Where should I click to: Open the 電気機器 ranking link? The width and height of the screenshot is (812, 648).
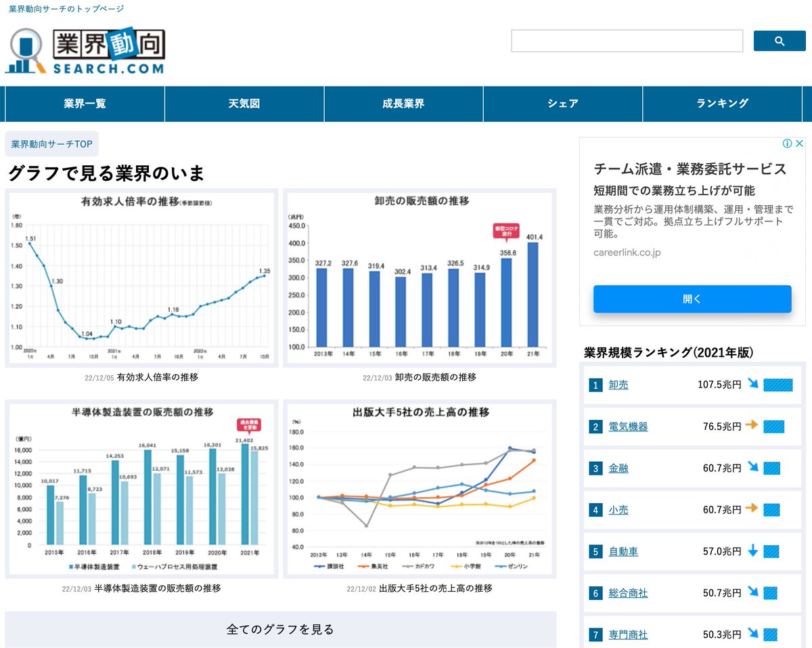coord(629,427)
